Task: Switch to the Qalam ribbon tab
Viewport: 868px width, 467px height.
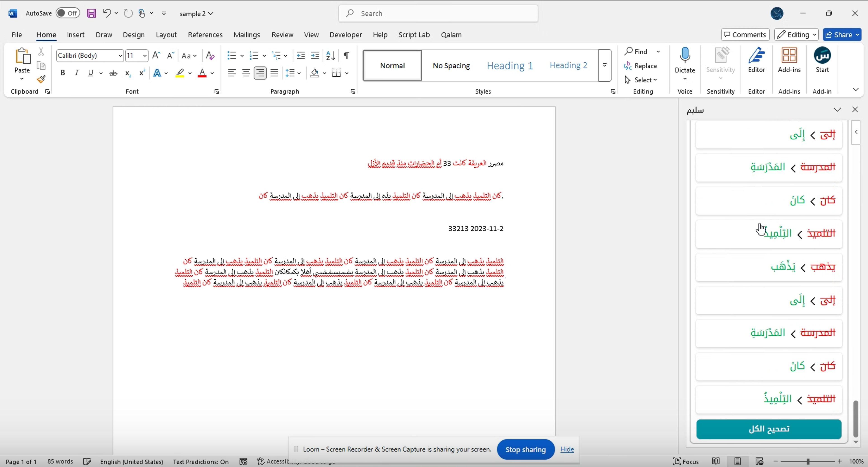Action: tap(451, 34)
